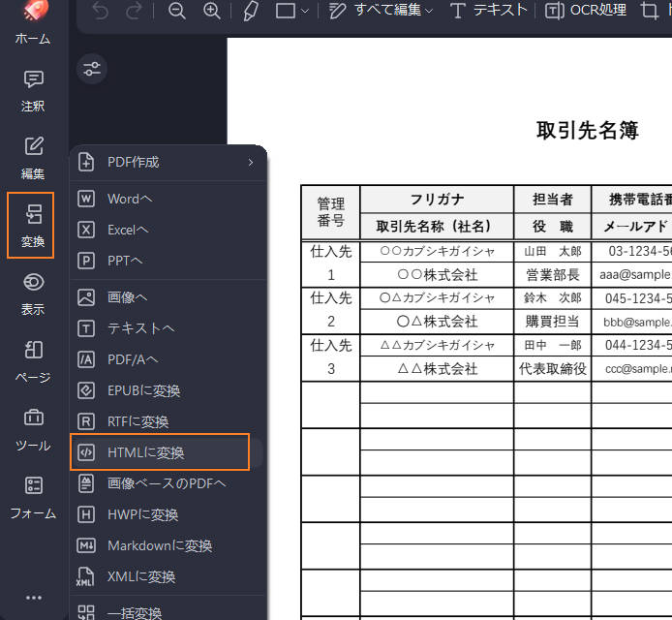Open the フォーム (Form) sidebar section
Image resolution: width=672 pixels, height=620 pixels.
click(33, 497)
